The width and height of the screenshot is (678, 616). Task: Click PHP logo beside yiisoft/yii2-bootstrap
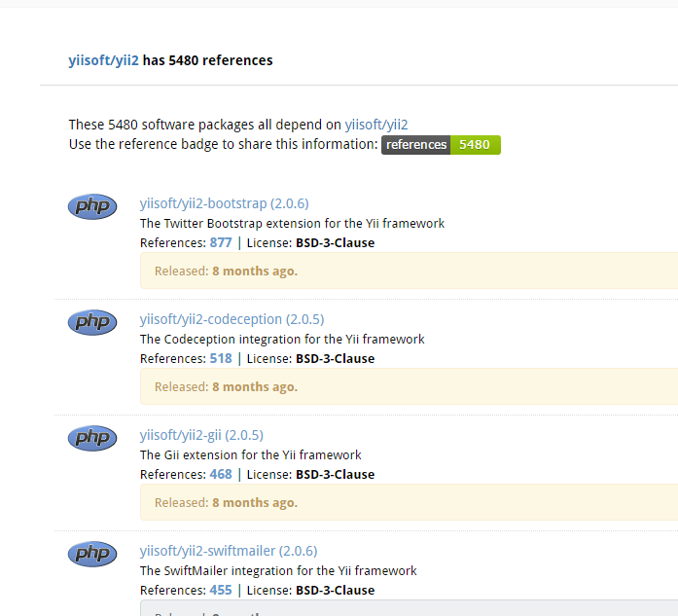click(92, 206)
